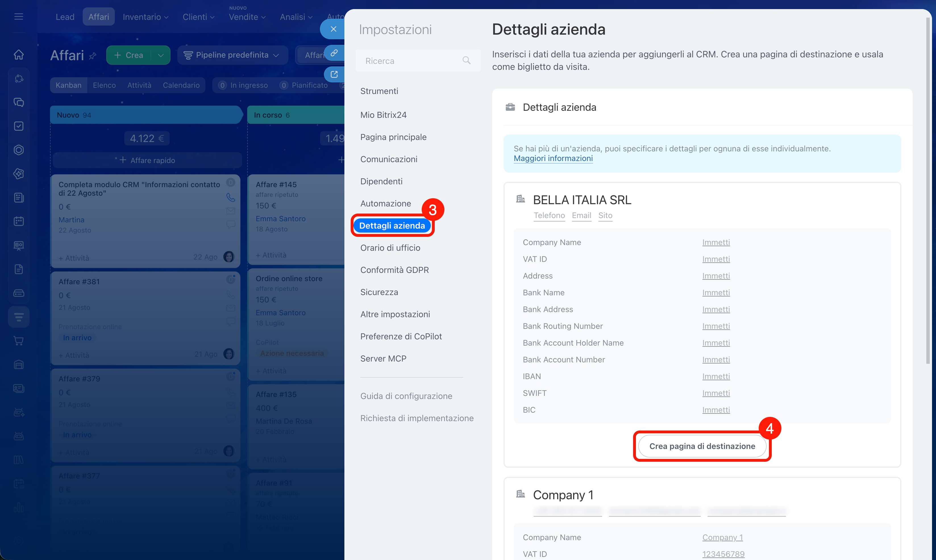Open the calendar icon in sidebar

(x=18, y=221)
